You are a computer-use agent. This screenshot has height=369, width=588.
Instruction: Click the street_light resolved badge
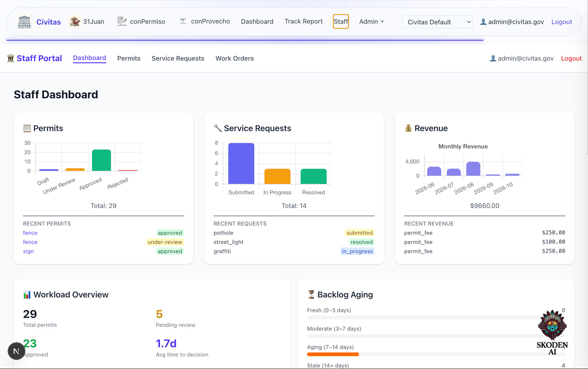(362, 242)
